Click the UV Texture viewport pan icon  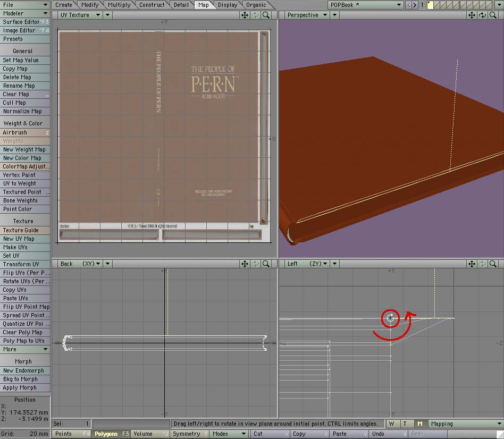pyautogui.click(x=245, y=15)
